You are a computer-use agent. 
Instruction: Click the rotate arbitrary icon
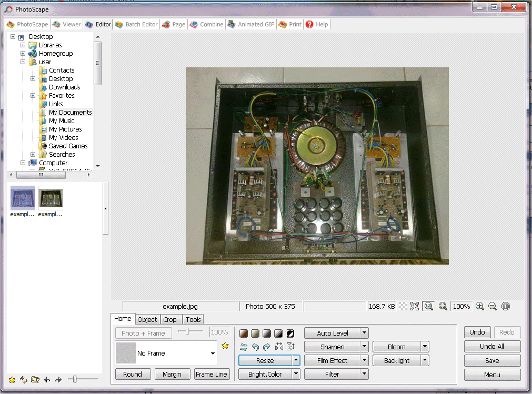(x=244, y=347)
